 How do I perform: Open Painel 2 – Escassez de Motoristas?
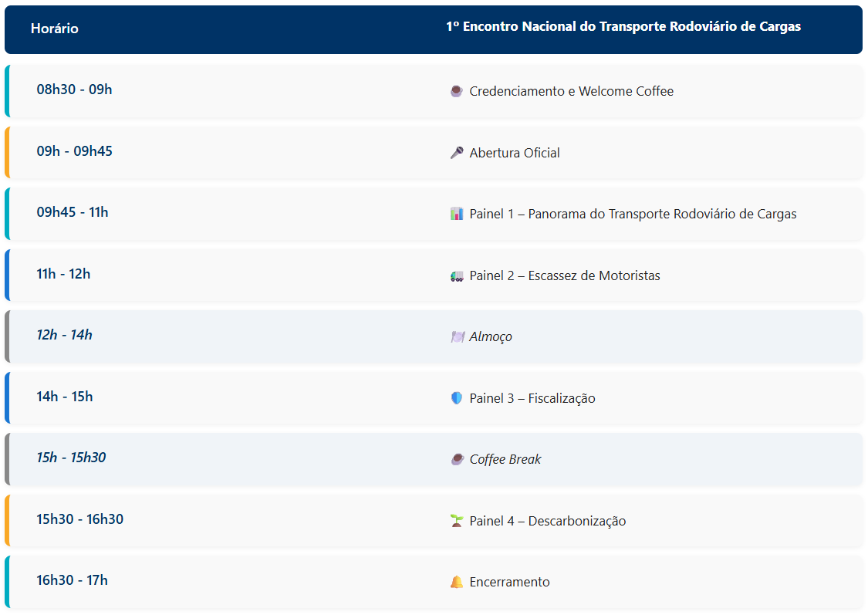tap(565, 275)
